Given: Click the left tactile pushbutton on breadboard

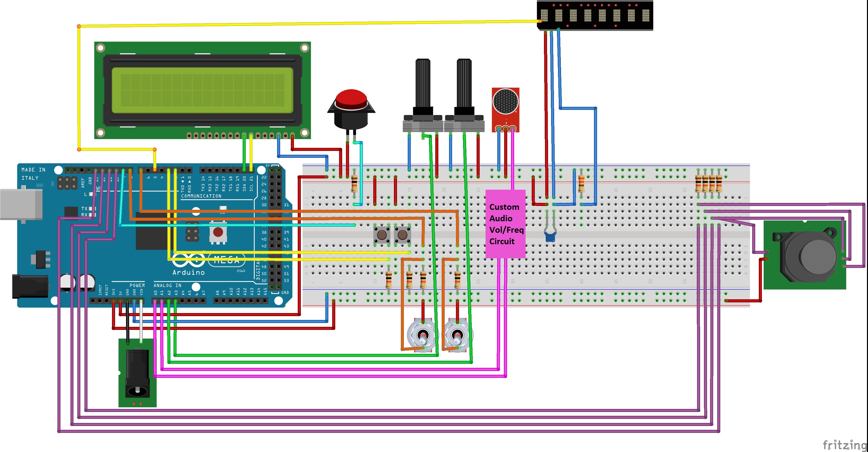Looking at the screenshot, I should pos(382,235).
